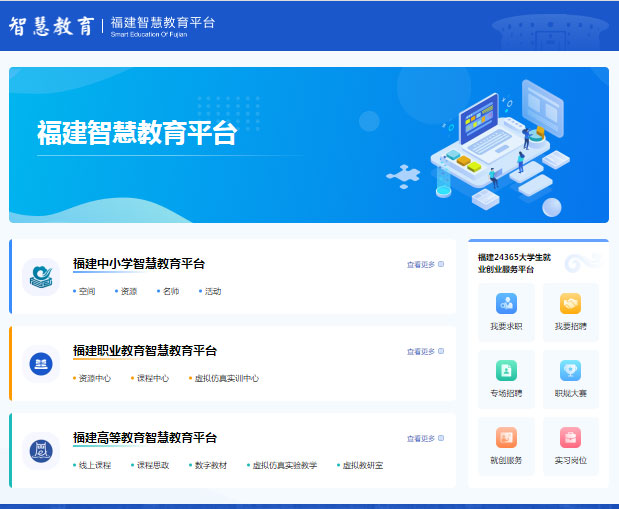
Task: Expand 查看更多 for 中小学 platform
Action: 425,265
